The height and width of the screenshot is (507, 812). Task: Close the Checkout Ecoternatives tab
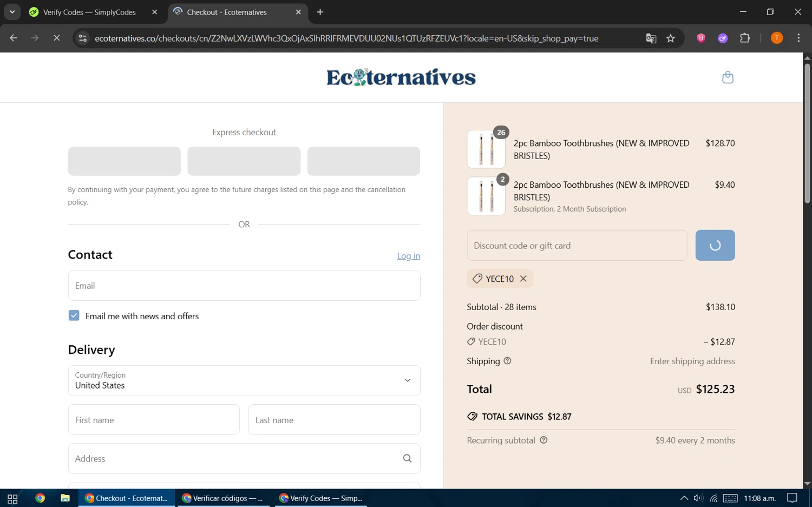point(298,12)
